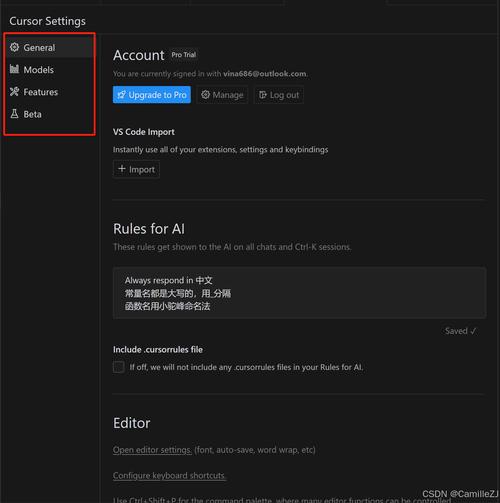
Task: Click inside the Rules for AI text box
Action: click(299, 293)
